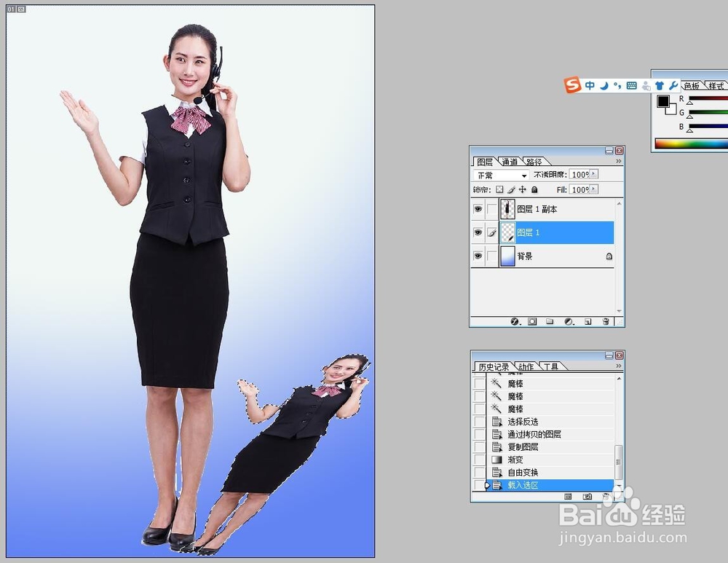Image resolution: width=728 pixels, height=563 pixels.
Task: Create a new layer icon
Action: coord(587,321)
